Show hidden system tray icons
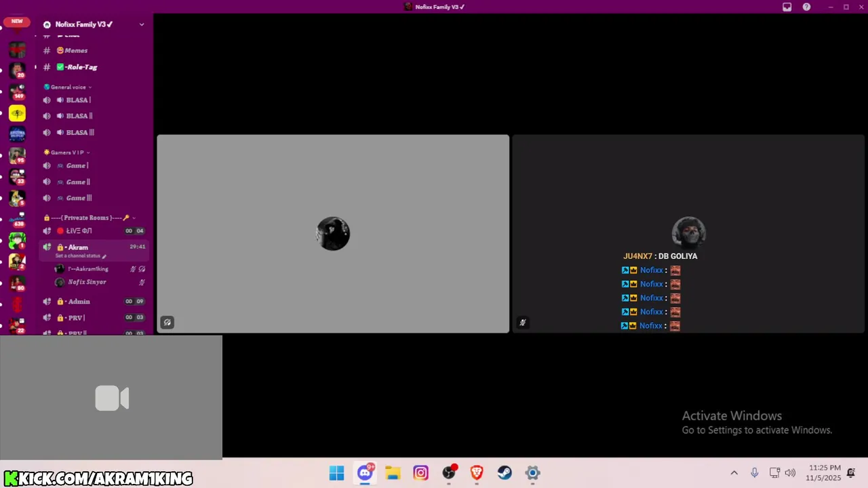The image size is (868, 488). (734, 473)
